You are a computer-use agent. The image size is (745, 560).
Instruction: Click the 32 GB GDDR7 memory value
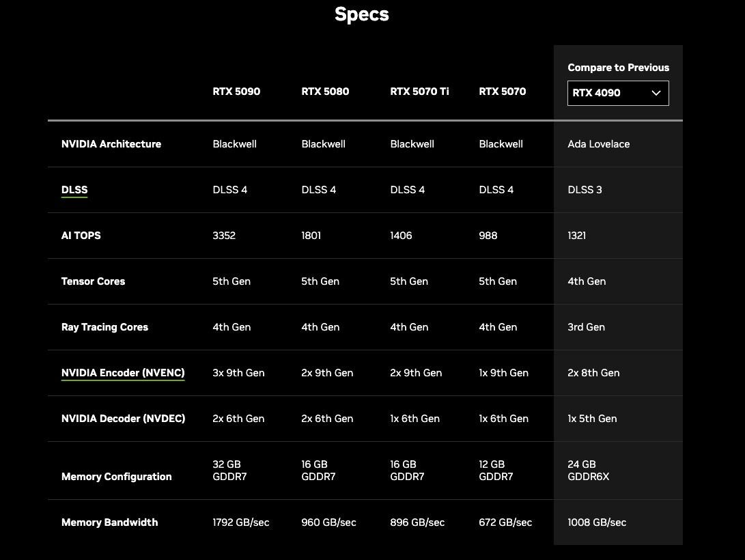click(x=229, y=471)
